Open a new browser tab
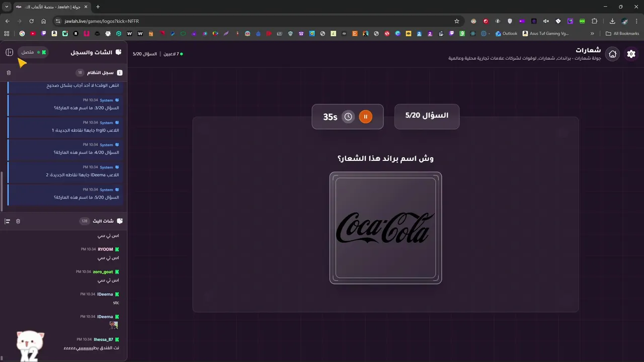 point(98,7)
